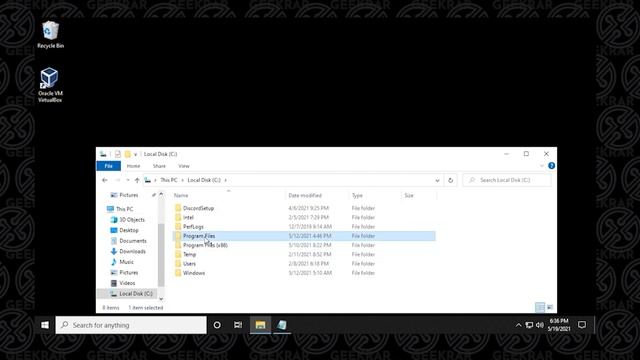The width and height of the screenshot is (640, 360).
Task: Sort by Date modified column header
Action: click(x=318, y=196)
